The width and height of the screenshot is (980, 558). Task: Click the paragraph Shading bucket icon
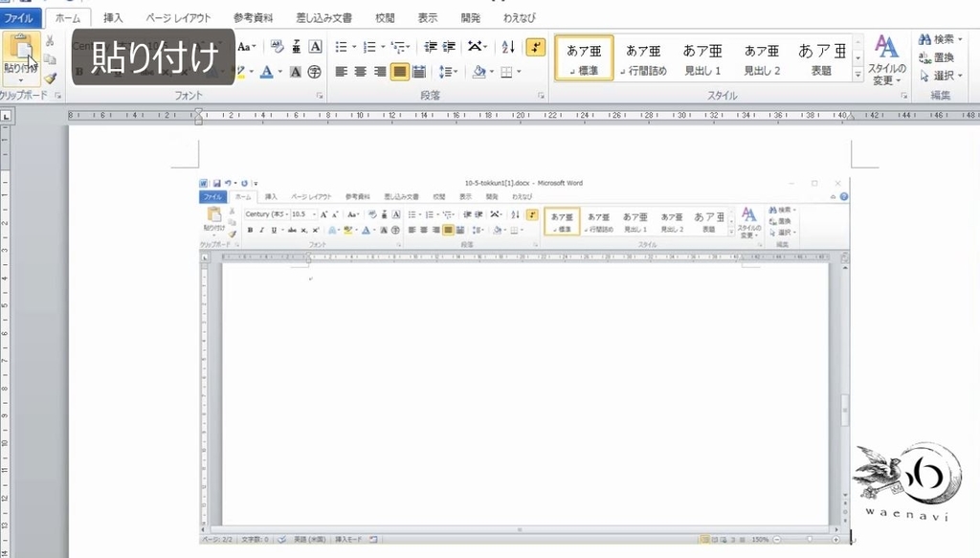[480, 72]
